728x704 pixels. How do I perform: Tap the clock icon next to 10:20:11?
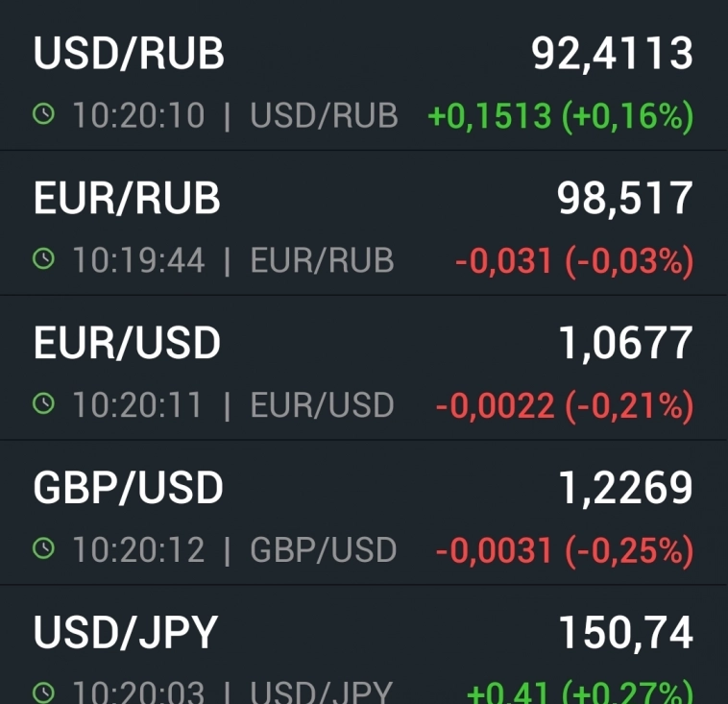(x=43, y=404)
